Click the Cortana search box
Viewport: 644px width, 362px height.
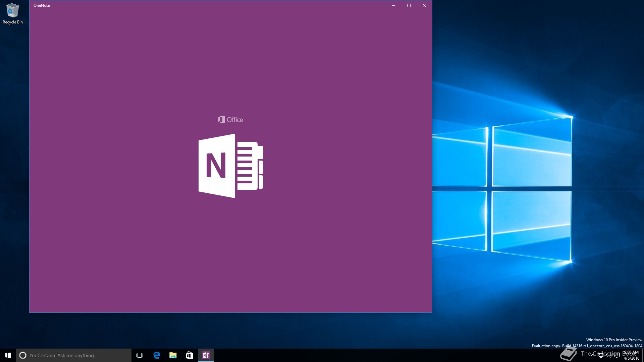click(74, 355)
